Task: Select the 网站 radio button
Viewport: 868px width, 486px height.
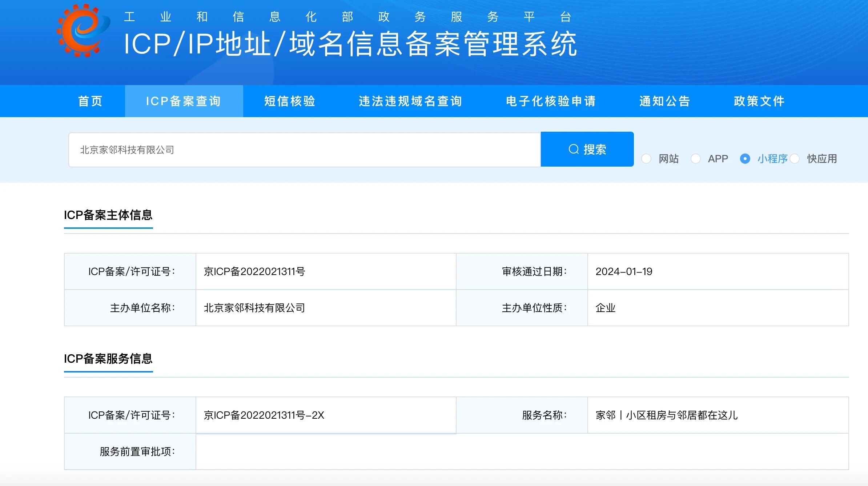Action: click(646, 159)
